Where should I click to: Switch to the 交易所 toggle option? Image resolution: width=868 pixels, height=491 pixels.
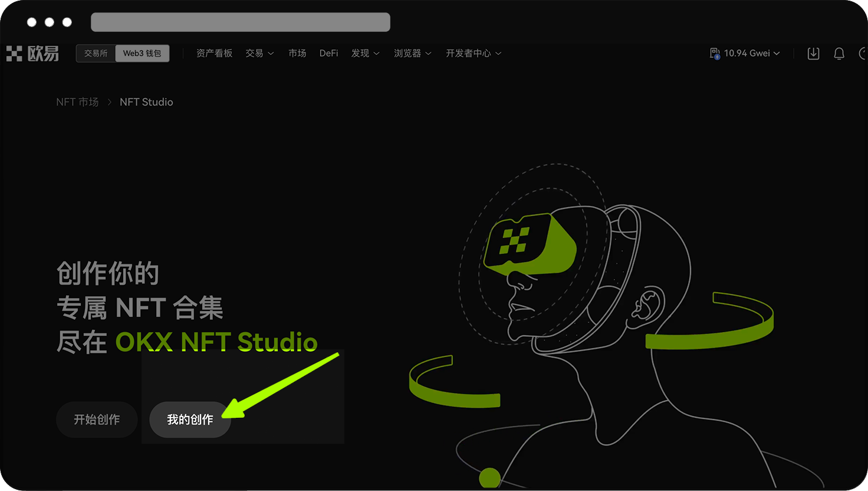pyautogui.click(x=96, y=53)
